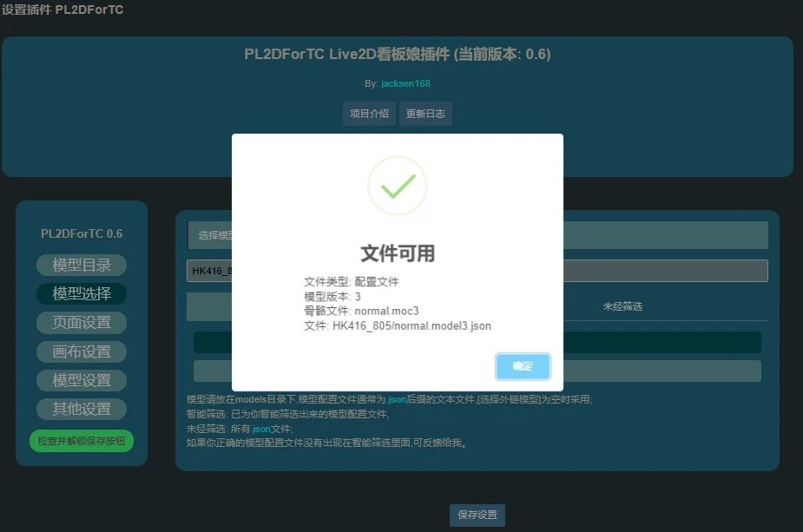Viewport: 803px width, 532px height.
Task: Click the 检查并解锁保存按钮 green button
Action: [82, 441]
